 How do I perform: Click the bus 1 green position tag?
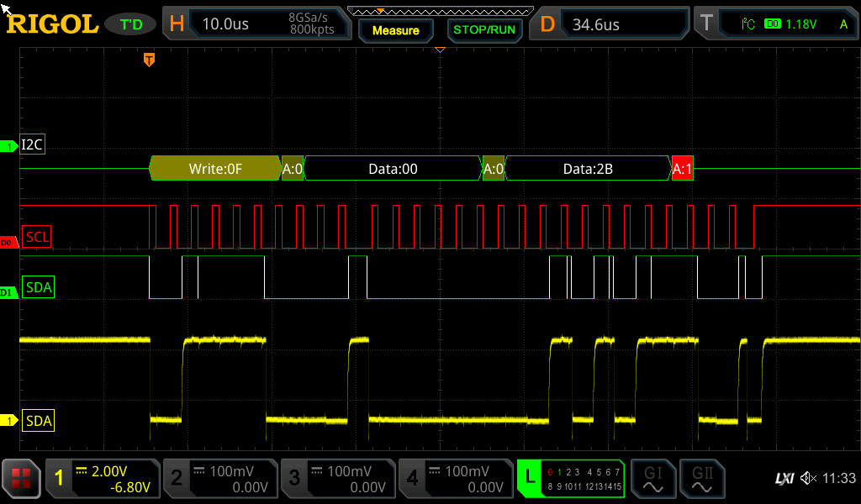(8, 146)
